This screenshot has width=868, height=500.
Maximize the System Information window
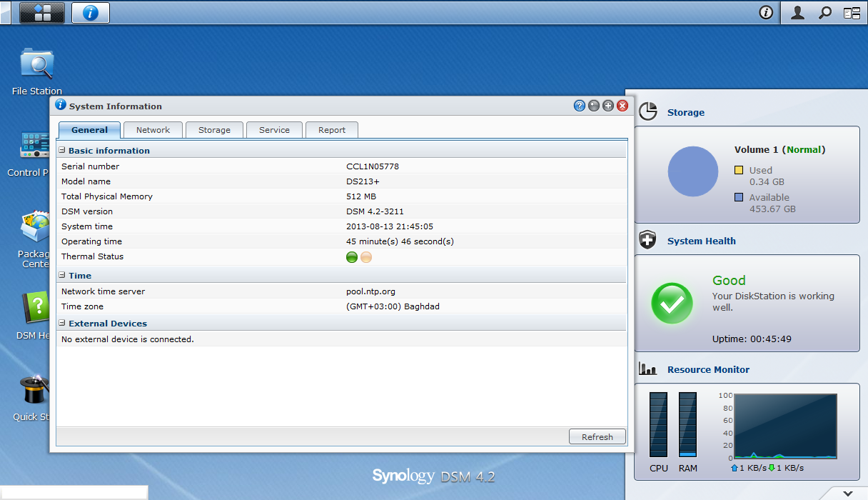(608, 106)
